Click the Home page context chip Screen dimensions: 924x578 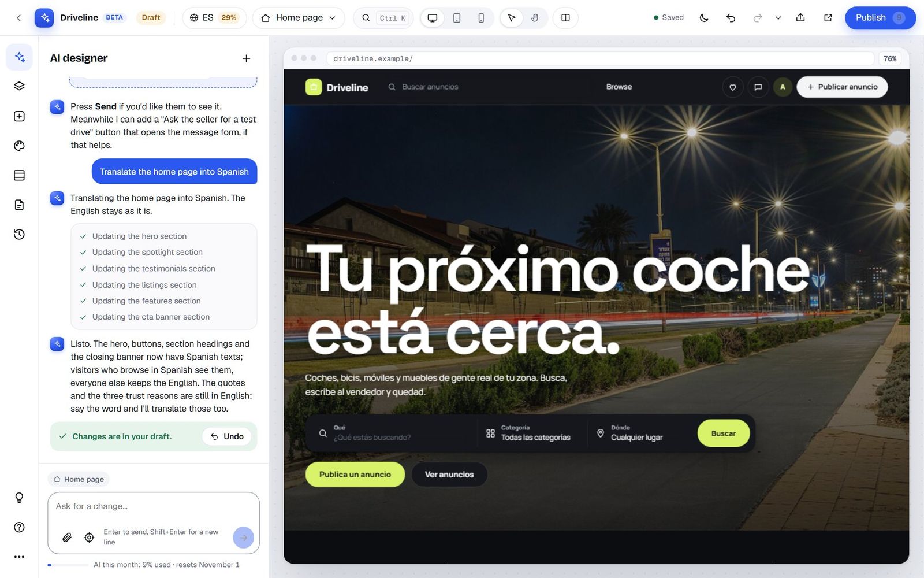(x=79, y=479)
